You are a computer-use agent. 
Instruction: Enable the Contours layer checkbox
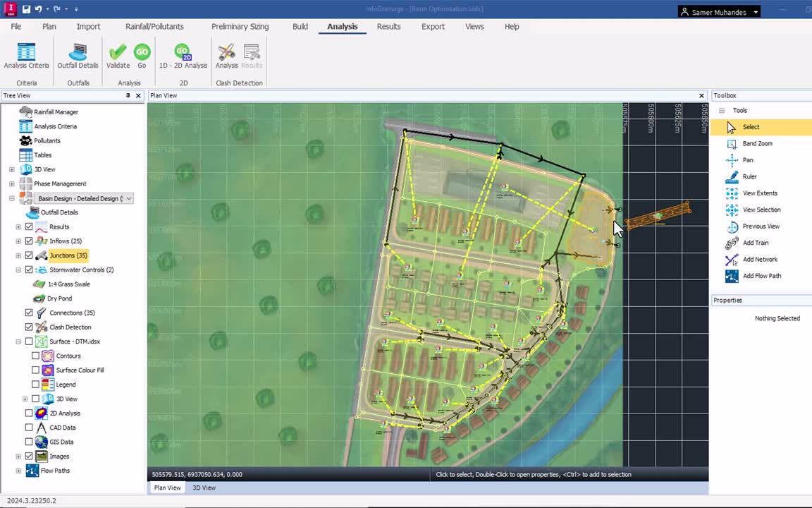(x=35, y=356)
